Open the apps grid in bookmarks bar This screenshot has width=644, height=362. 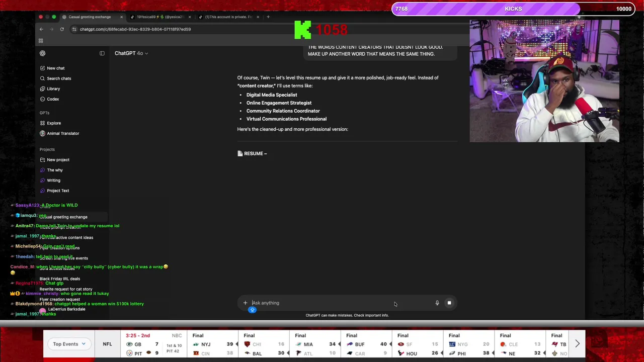coord(41,41)
